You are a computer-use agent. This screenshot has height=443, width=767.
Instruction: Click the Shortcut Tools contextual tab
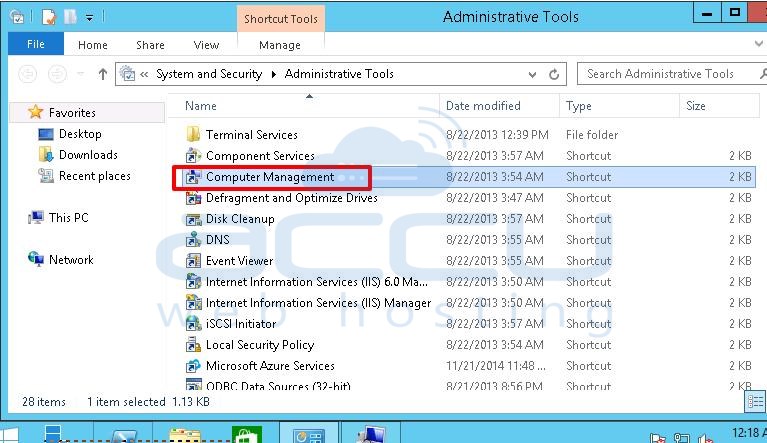click(x=281, y=19)
